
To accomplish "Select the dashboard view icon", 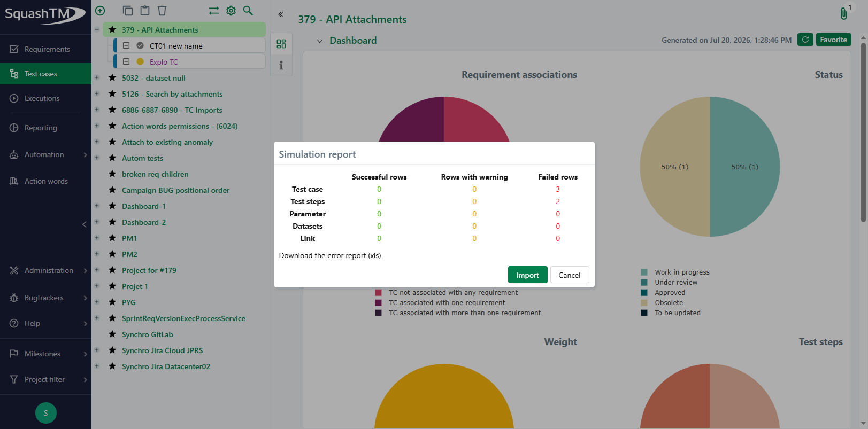I will tap(281, 44).
